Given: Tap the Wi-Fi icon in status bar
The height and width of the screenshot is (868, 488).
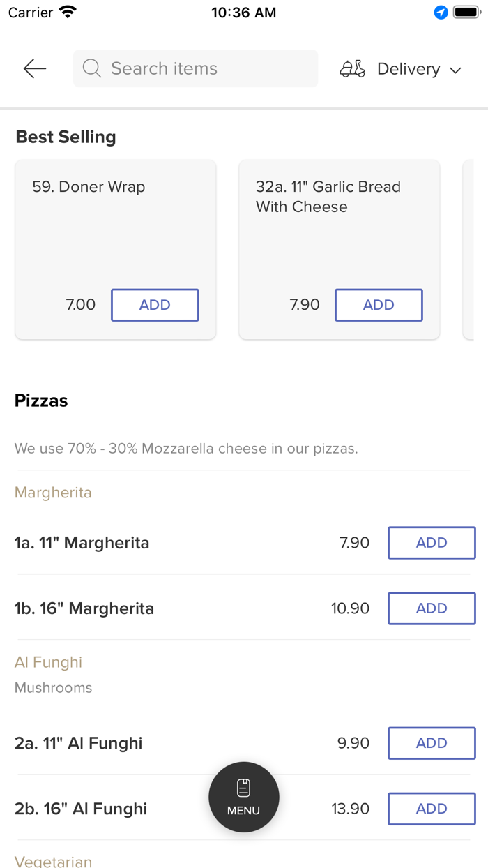Looking at the screenshot, I should (68, 13).
